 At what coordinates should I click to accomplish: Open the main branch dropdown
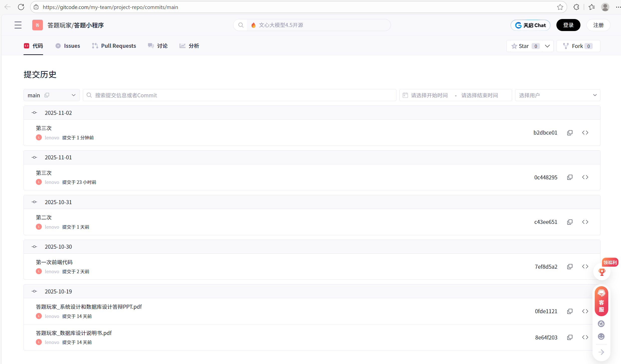[73, 95]
